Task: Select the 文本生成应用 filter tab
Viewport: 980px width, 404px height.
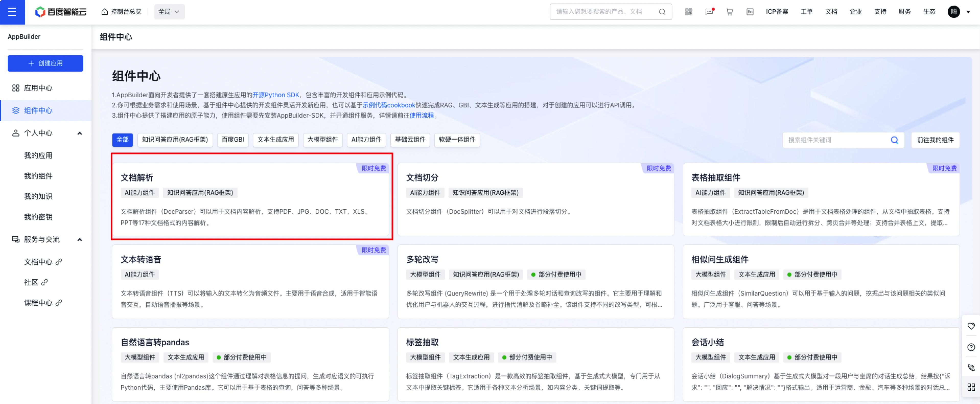Action: tap(275, 140)
